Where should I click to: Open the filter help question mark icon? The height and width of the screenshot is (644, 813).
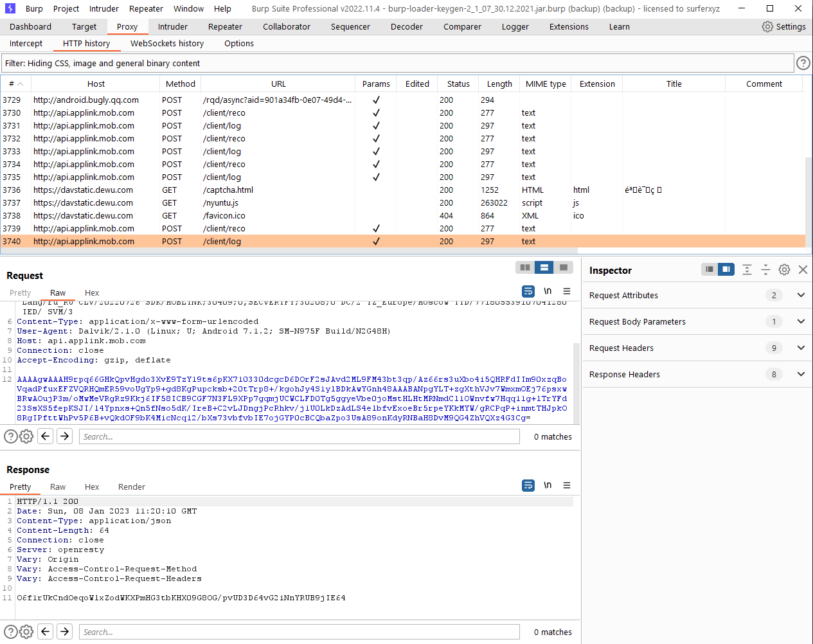click(x=803, y=63)
